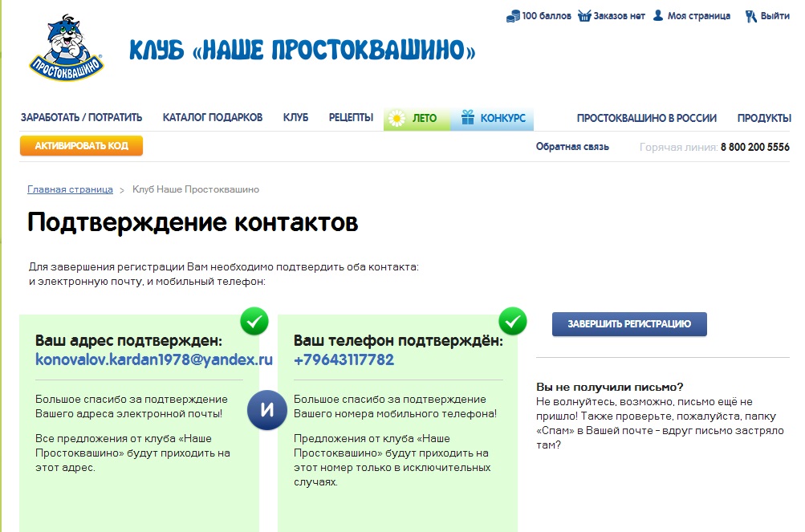This screenshot has width=805, height=532.
Task: Click the gift box icon in КОНКУРС tab
Action: 468,118
